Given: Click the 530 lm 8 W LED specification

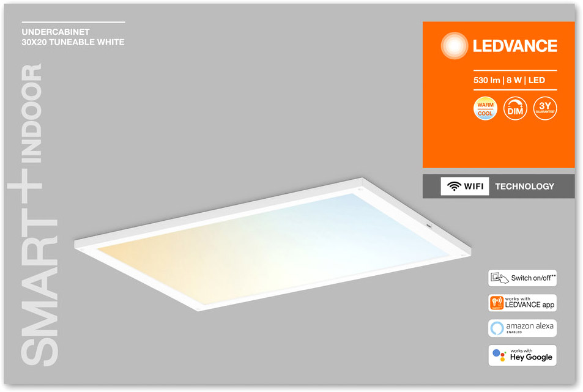Looking at the screenshot, I should point(509,80).
